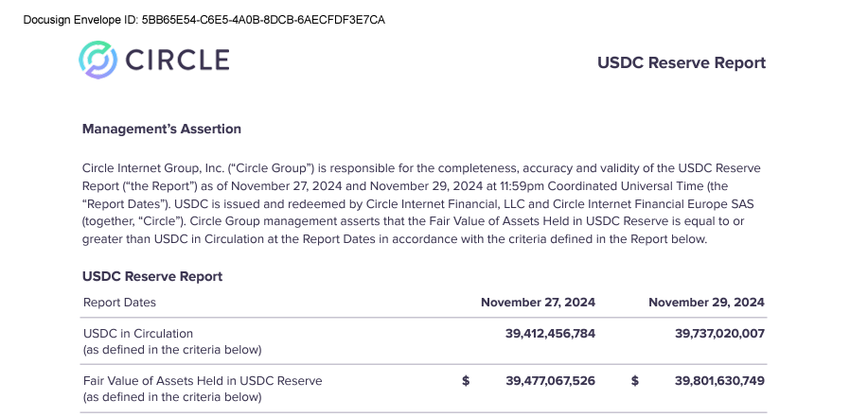The height and width of the screenshot is (417, 868).
Task: Select the value 39,801,630,749
Action: click(719, 381)
